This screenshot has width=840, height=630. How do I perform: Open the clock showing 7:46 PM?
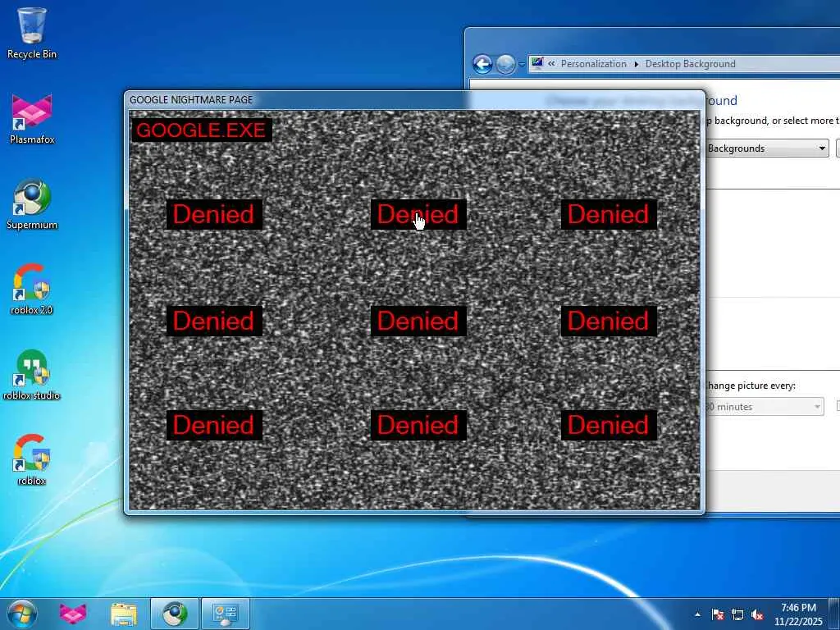798,614
